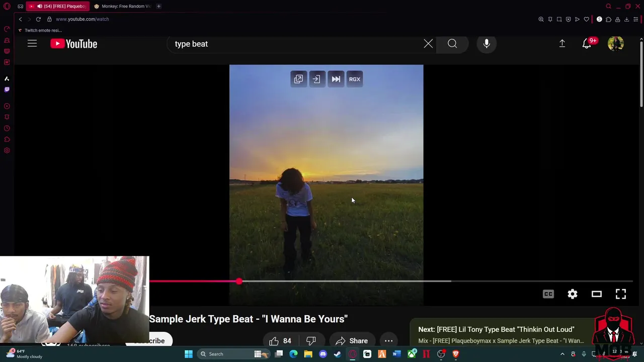Reload the current page

point(38,19)
